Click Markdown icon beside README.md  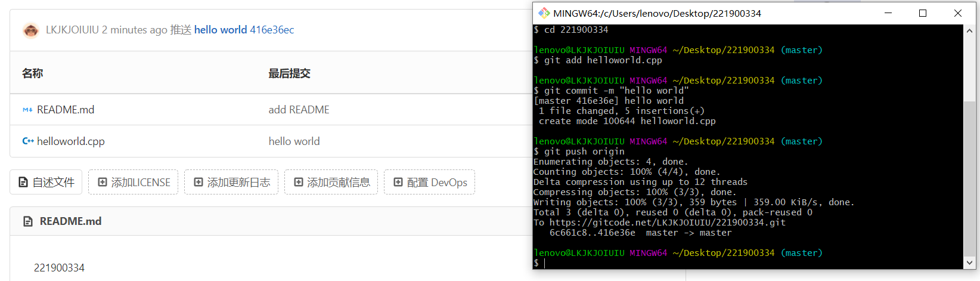point(27,110)
